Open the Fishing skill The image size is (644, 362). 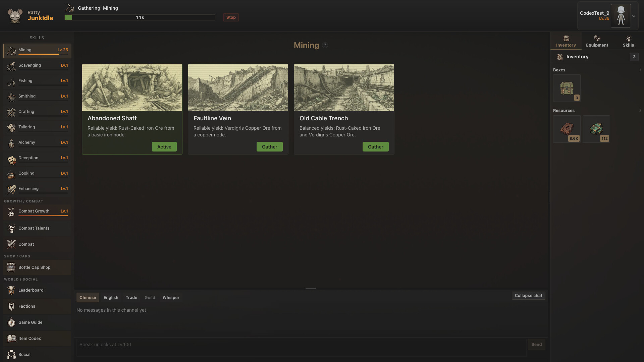click(37, 81)
